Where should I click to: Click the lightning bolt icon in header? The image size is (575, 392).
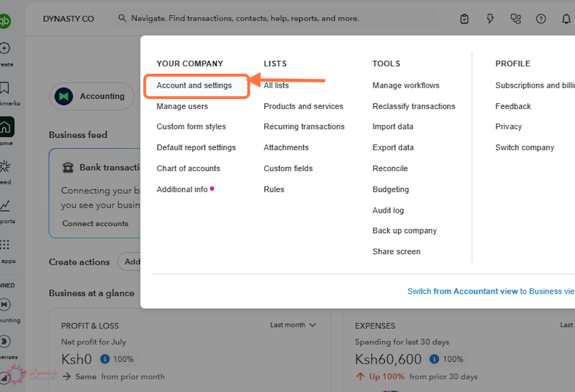pyautogui.click(x=490, y=19)
